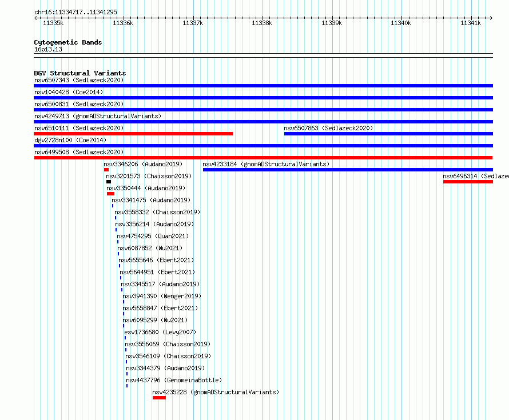
Task: Select the blue bar under dgv2728n100
Action: coord(263,146)
